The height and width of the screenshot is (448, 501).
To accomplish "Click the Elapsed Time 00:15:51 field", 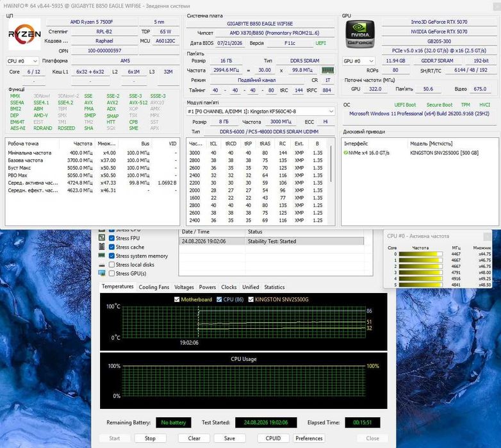I will [363, 422].
